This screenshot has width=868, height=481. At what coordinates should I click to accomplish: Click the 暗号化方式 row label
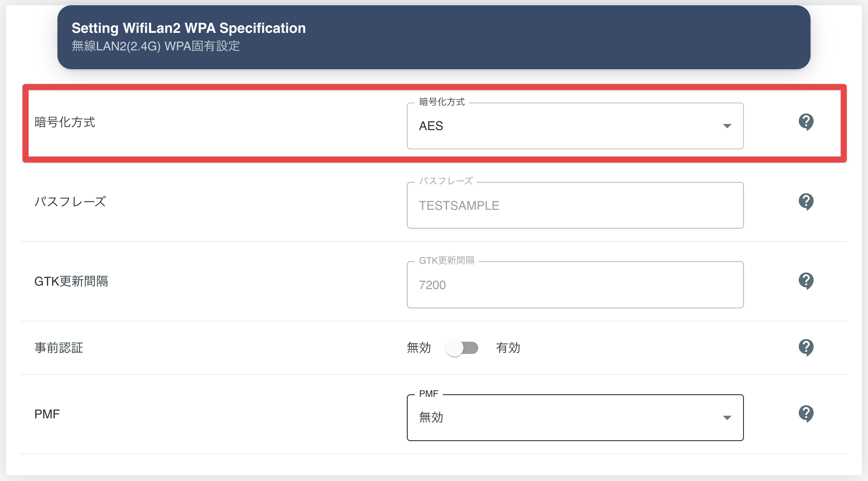pos(65,122)
